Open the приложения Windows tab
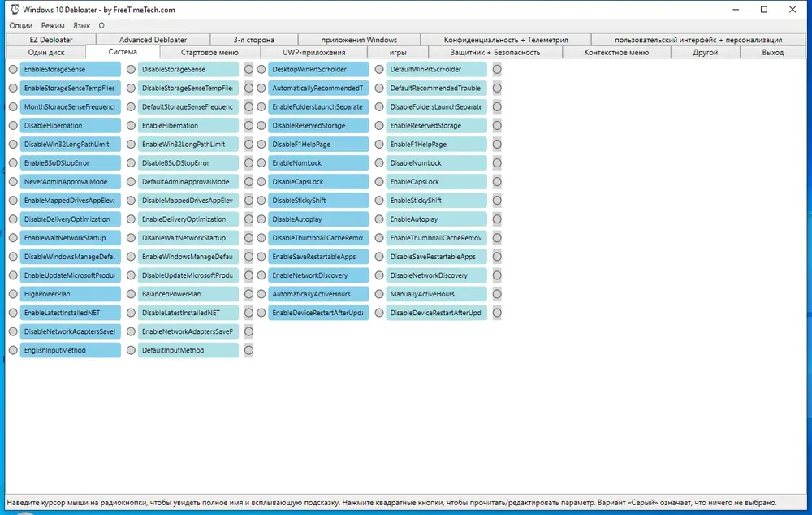 359,39
